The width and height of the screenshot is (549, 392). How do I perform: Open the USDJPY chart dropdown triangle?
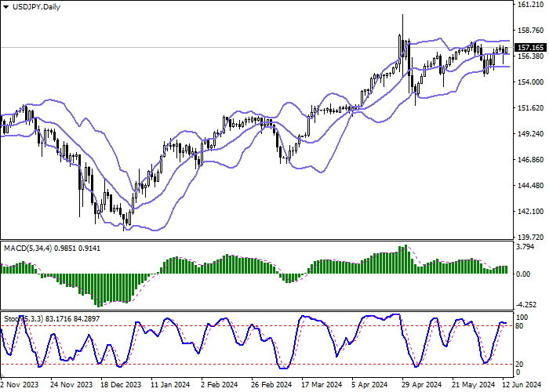pyautogui.click(x=5, y=7)
